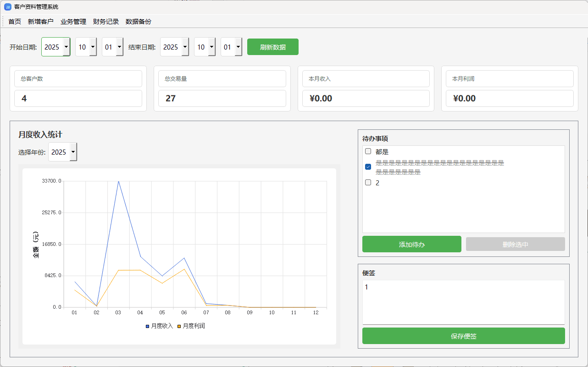Open the 财务记录 menu
Screen dimensions: 588x367
[x=105, y=21]
